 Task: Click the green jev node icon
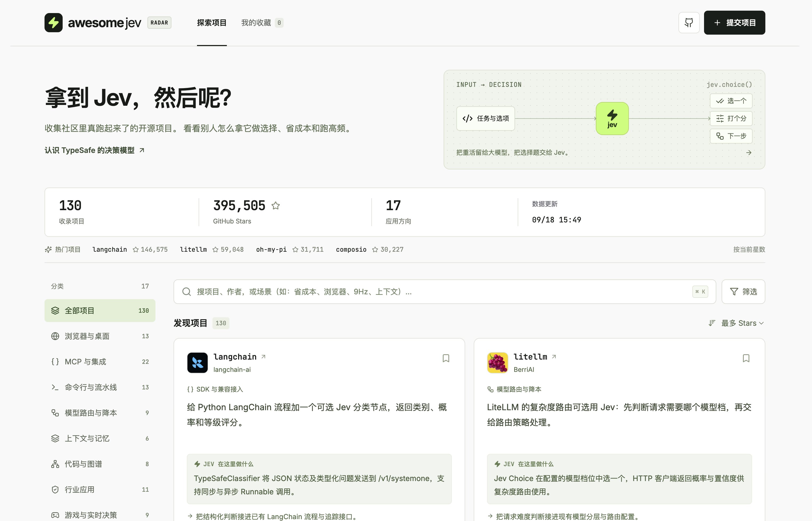(612, 119)
